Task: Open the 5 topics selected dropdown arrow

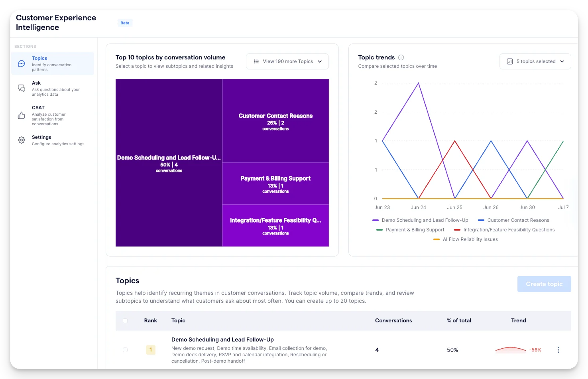Action: click(x=562, y=61)
